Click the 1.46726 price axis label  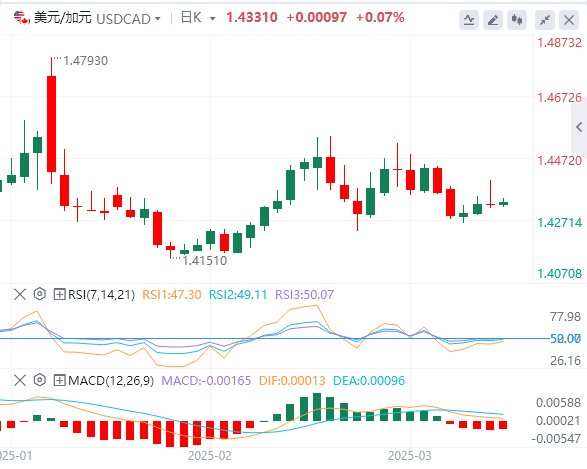(560, 98)
